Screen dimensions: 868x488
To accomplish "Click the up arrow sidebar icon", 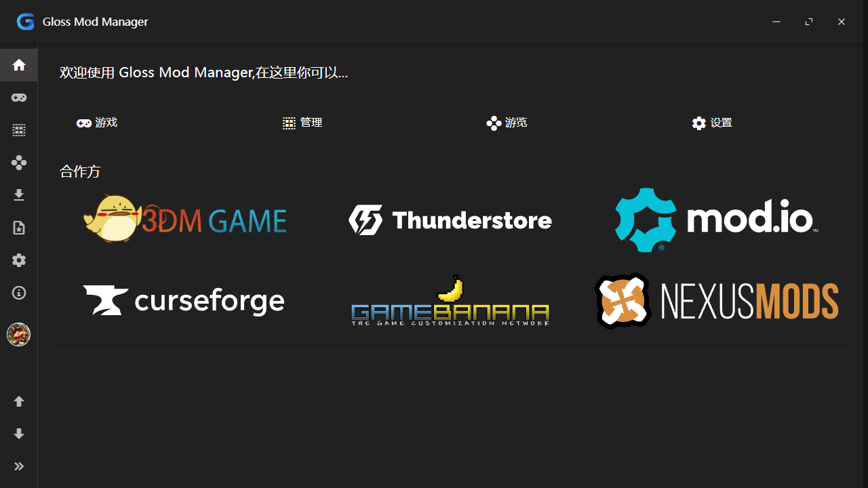I will (19, 401).
